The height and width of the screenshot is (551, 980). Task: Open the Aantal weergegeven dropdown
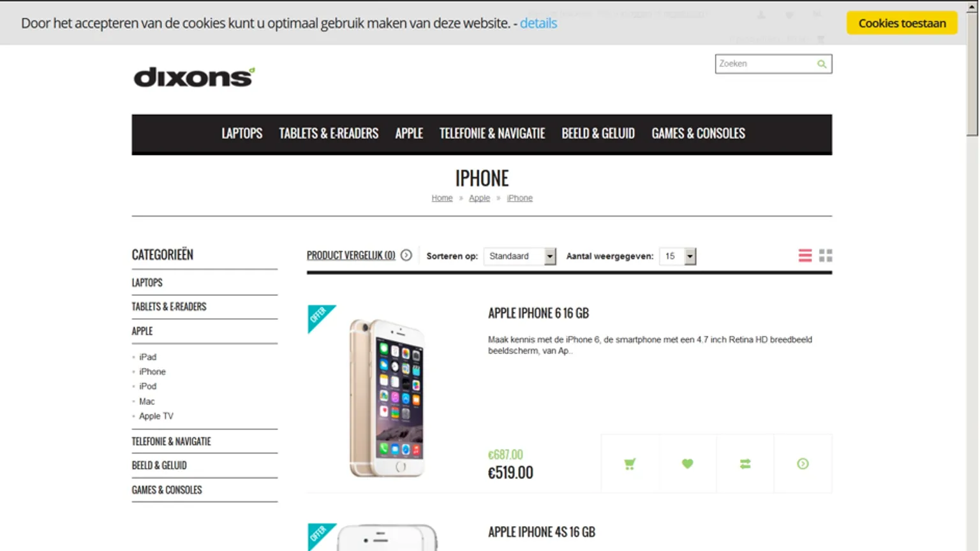678,256
